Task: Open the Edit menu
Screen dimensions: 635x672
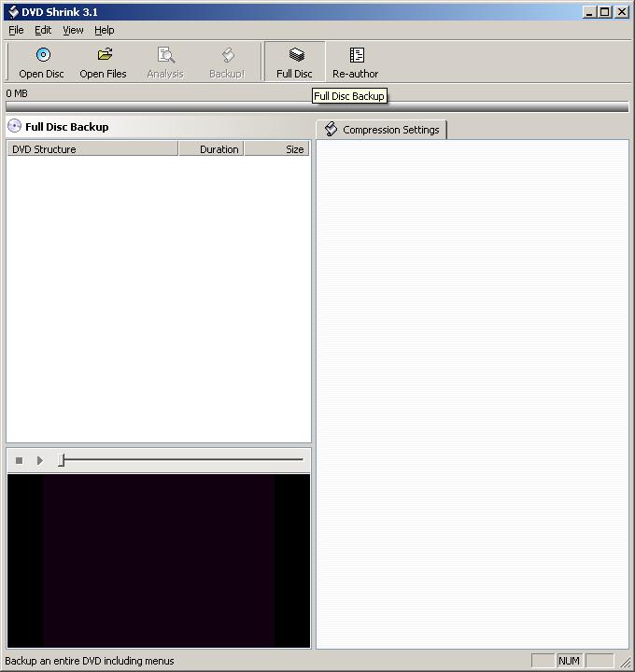Action: pos(43,30)
